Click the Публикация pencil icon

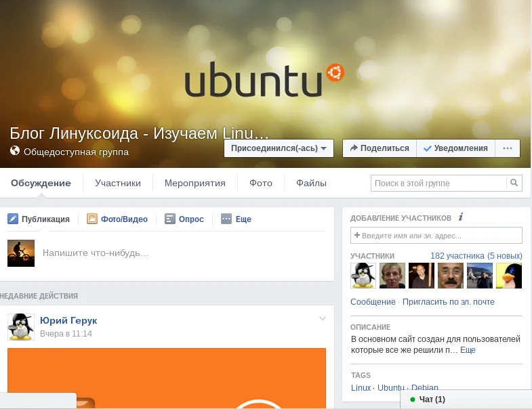coord(13,219)
